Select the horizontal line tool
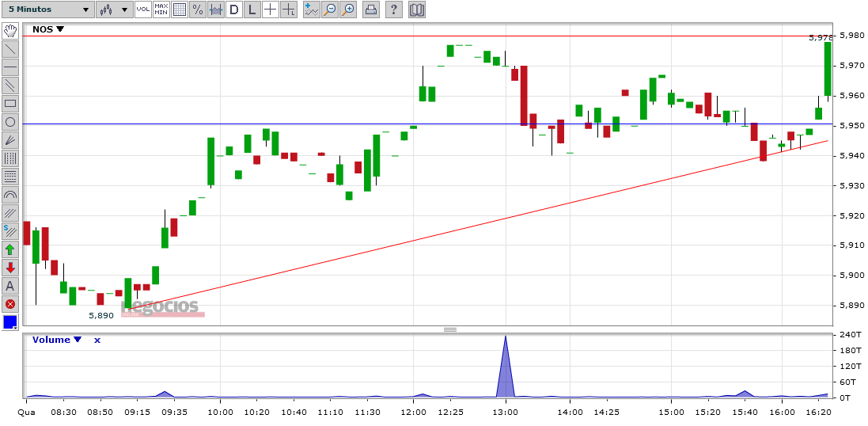Viewport: 868px width, 426px height. point(10,67)
